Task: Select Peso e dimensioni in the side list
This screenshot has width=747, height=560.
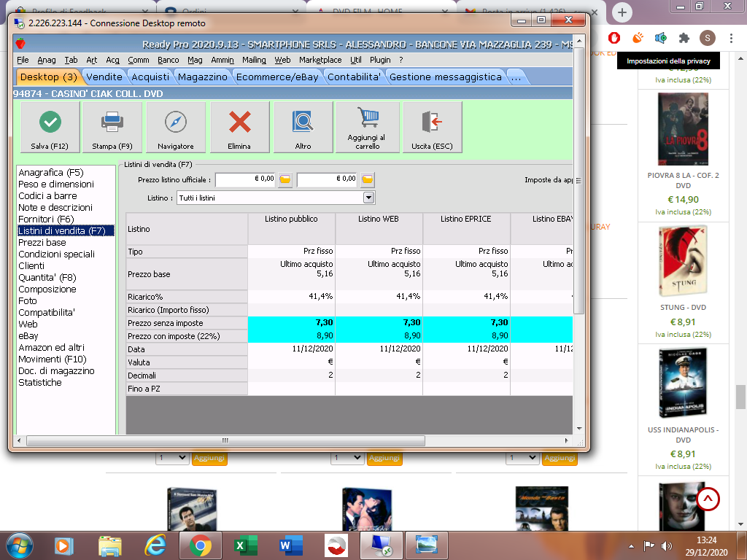Action: tap(56, 184)
